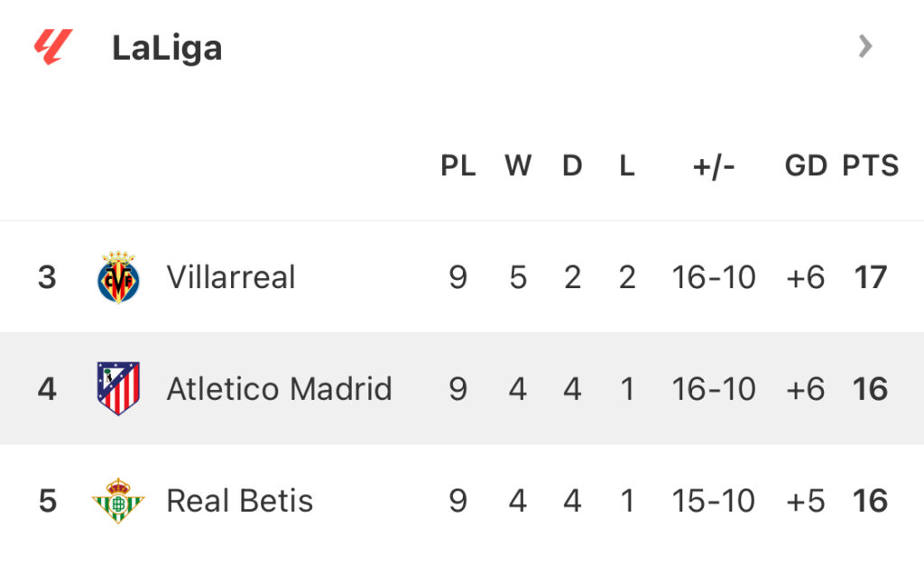924x568 pixels.
Task: Click the GD column header
Action: coord(805,166)
